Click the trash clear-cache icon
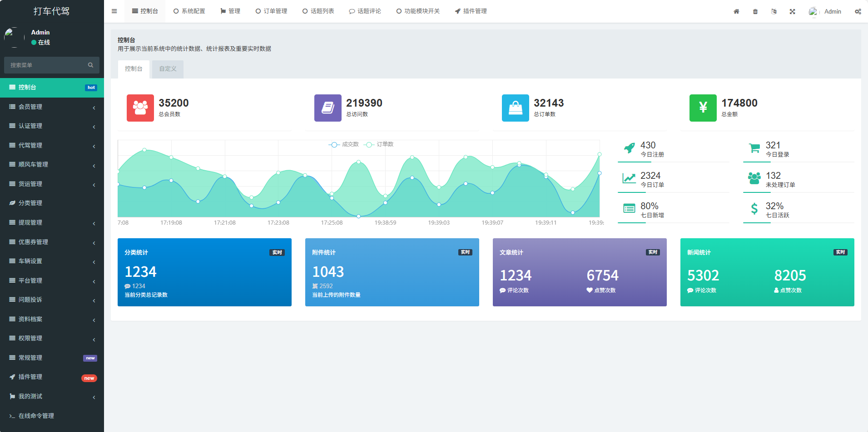The width and height of the screenshot is (868, 432). tap(755, 11)
